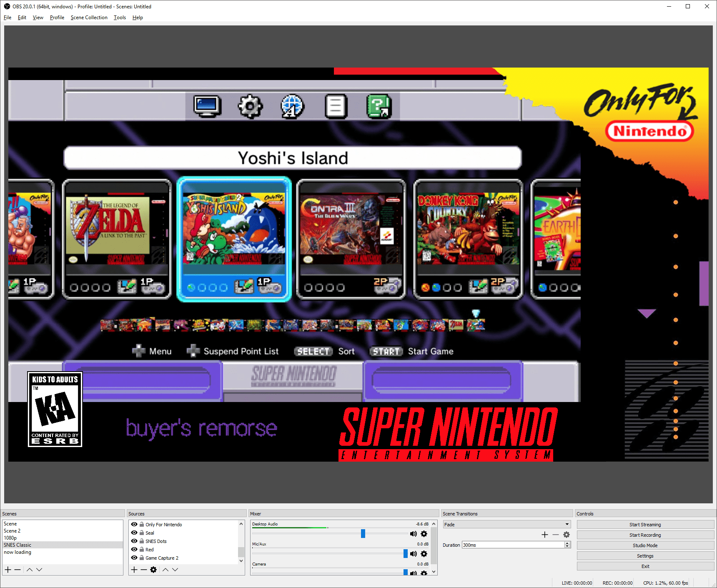Open source properties with the gear icon
This screenshot has width=717, height=588.
[x=153, y=570]
